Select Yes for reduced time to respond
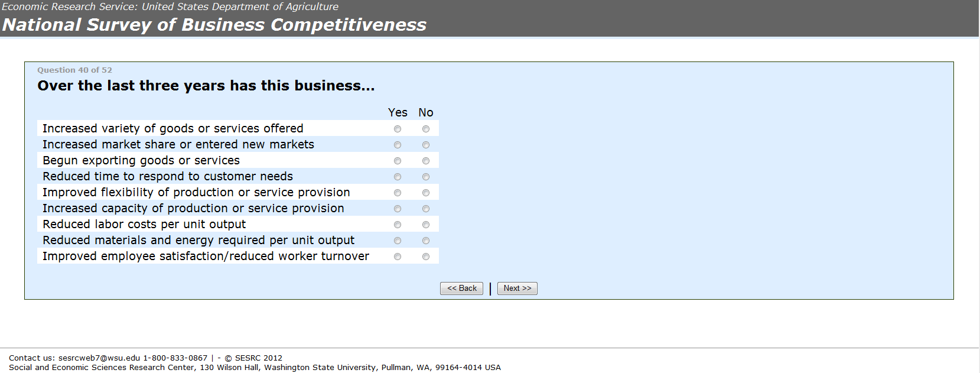 point(398,177)
